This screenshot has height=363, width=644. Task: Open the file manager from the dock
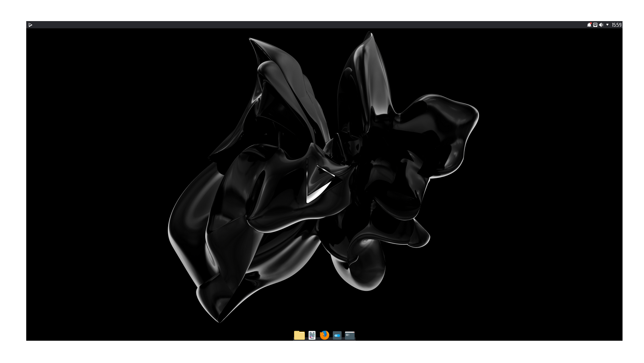coord(299,336)
